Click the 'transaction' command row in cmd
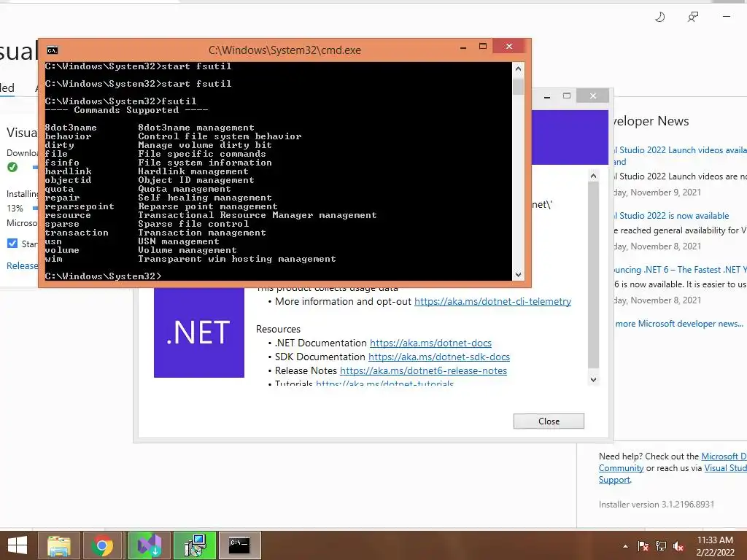 (x=155, y=233)
